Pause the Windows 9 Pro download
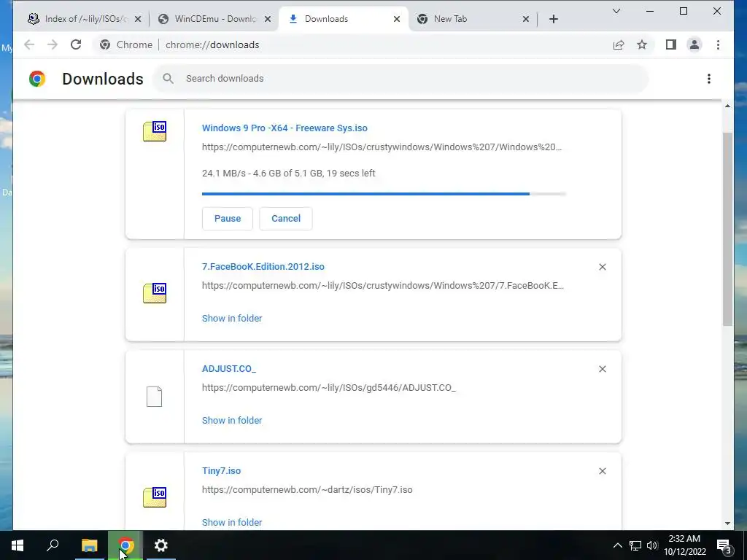747x560 pixels. [x=228, y=219]
